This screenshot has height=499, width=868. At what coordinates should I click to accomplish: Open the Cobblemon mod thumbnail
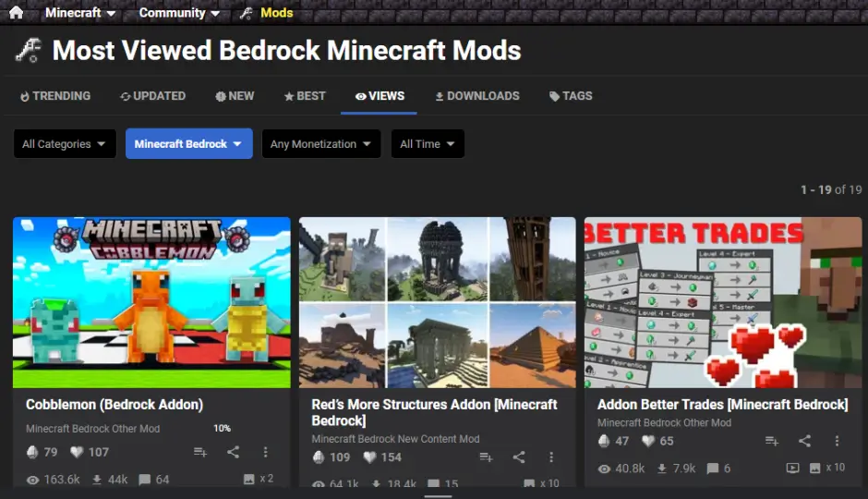coord(151,302)
